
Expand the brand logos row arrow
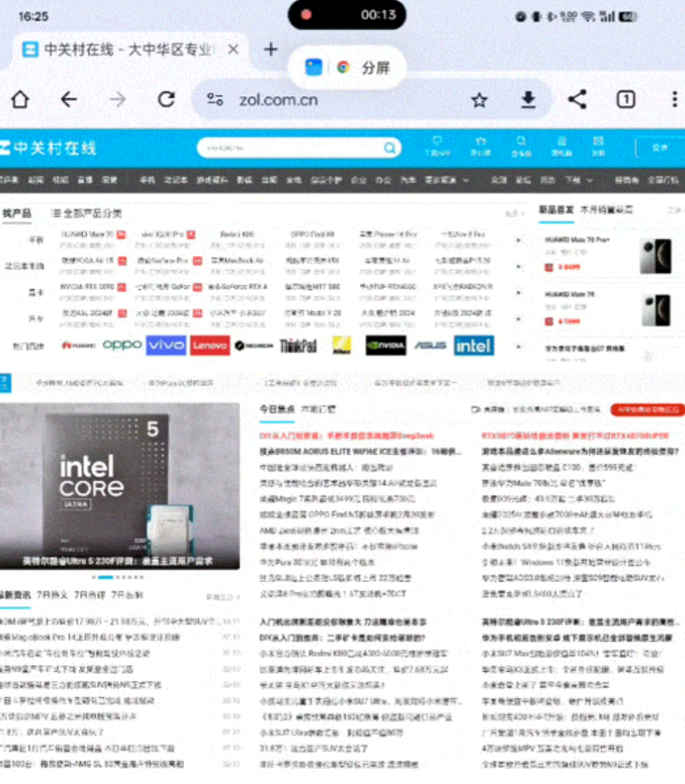(x=519, y=346)
